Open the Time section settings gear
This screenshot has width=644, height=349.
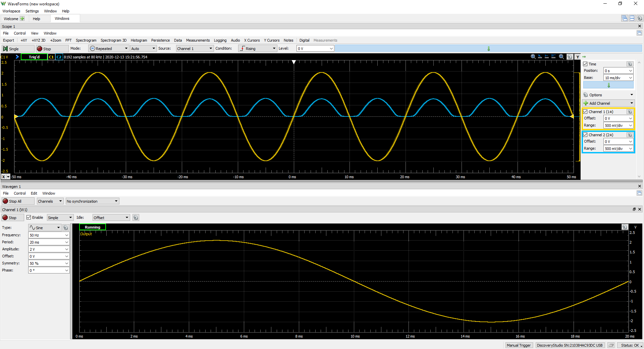point(630,64)
